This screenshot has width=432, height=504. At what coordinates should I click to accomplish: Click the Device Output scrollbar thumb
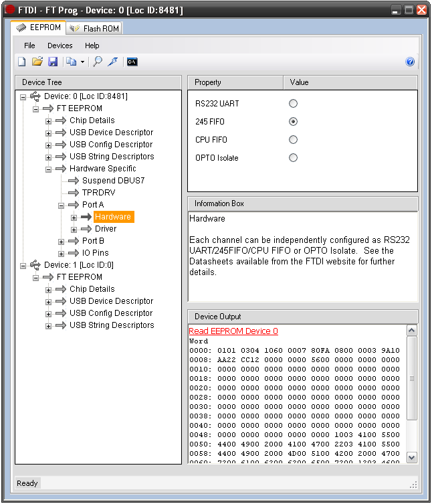(412, 378)
